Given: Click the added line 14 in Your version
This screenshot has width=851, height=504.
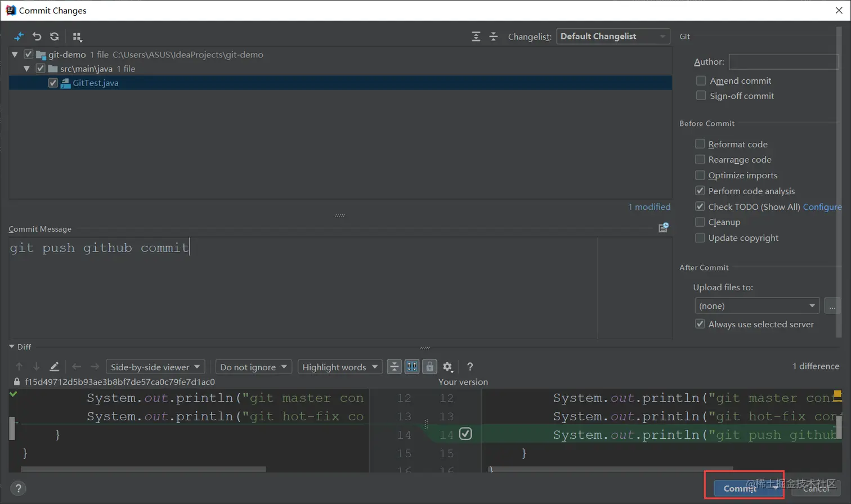Looking at the screenshot, I should (662, 434).
